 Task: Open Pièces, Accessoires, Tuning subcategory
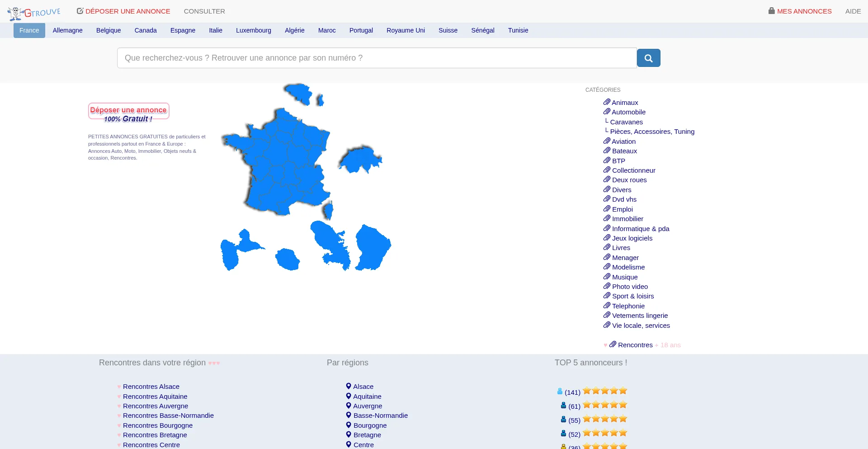(x=652, y=132)
